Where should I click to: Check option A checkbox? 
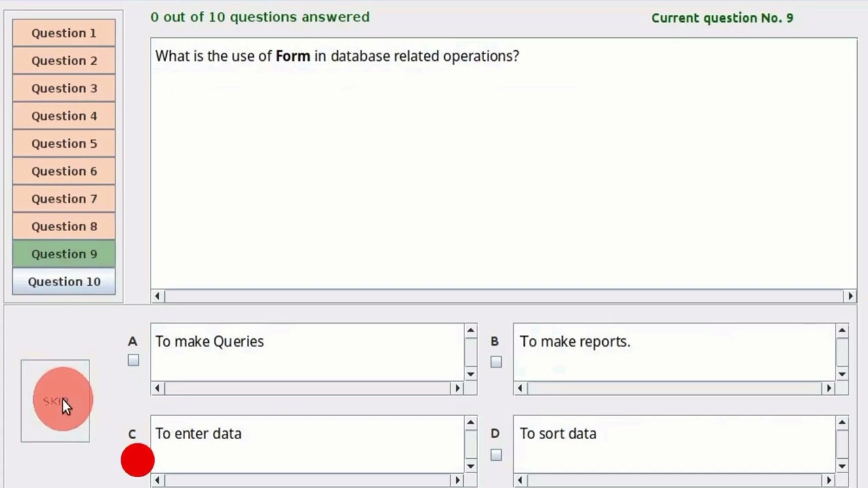coord(134,361)
